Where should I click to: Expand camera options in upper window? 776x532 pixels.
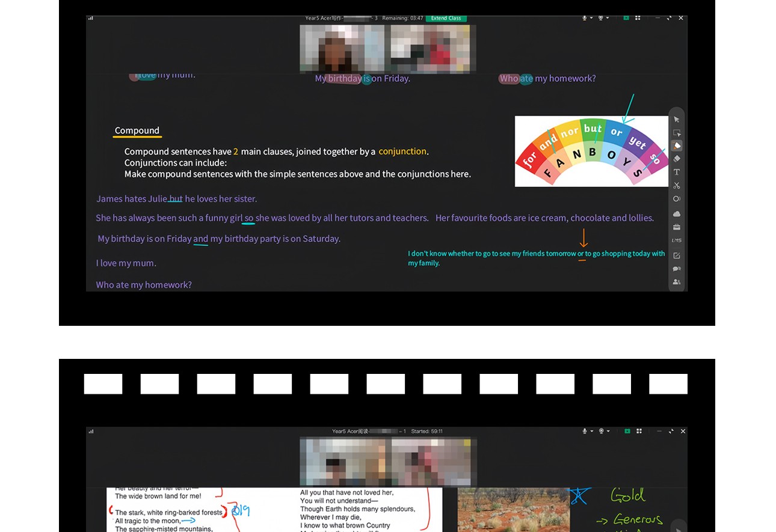click(x=607, y=18)
